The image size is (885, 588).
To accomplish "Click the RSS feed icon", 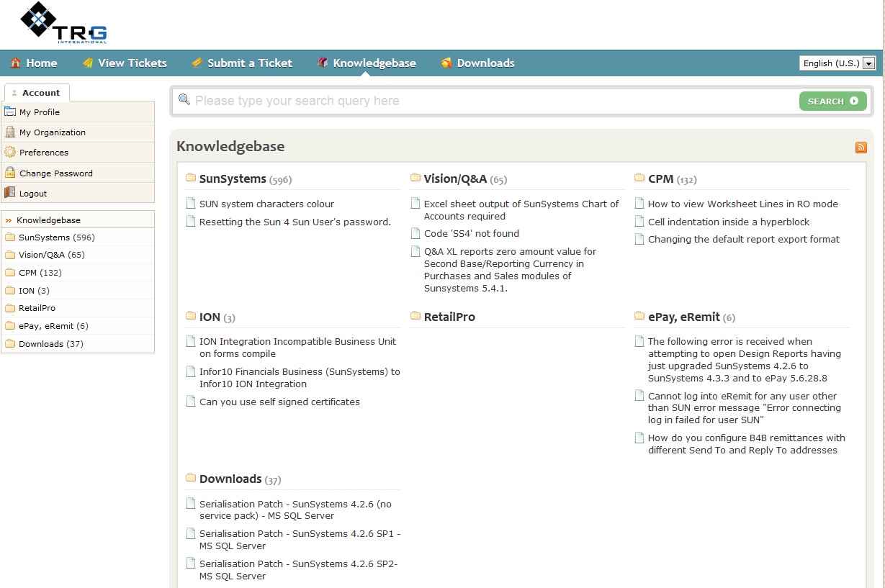I will click(x=861, y=148).
